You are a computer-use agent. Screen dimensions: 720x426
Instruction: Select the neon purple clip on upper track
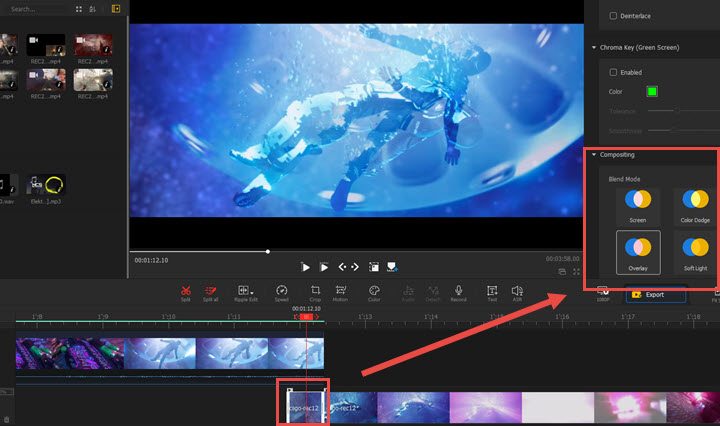coord(70,353)
